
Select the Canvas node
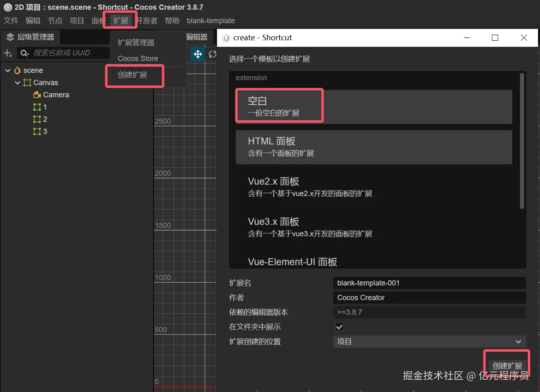[46, 83]
